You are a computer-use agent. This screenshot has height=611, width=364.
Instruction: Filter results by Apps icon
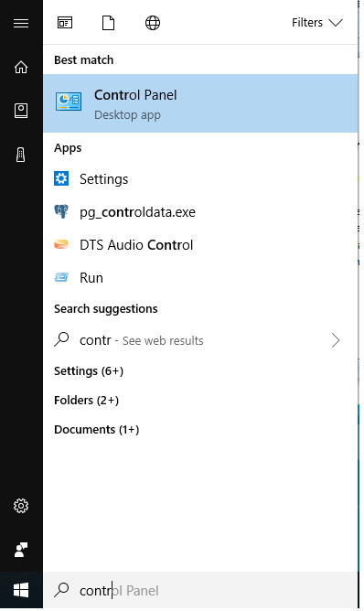click(65, 23)
